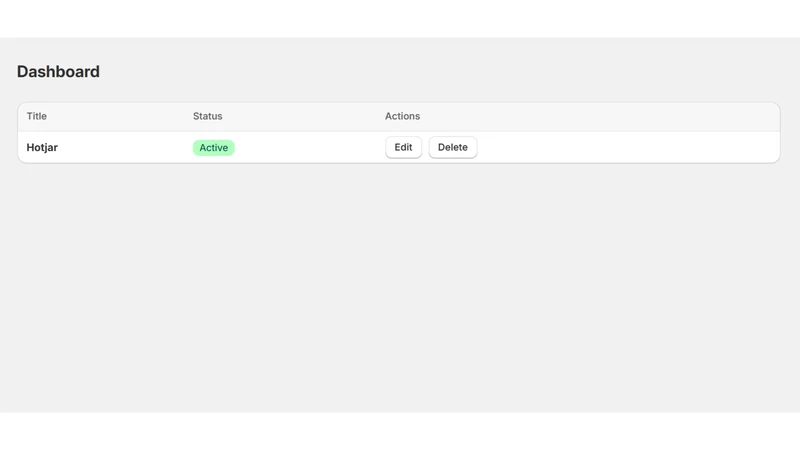
Task: Click the Status column header
Action: [208, 116]
